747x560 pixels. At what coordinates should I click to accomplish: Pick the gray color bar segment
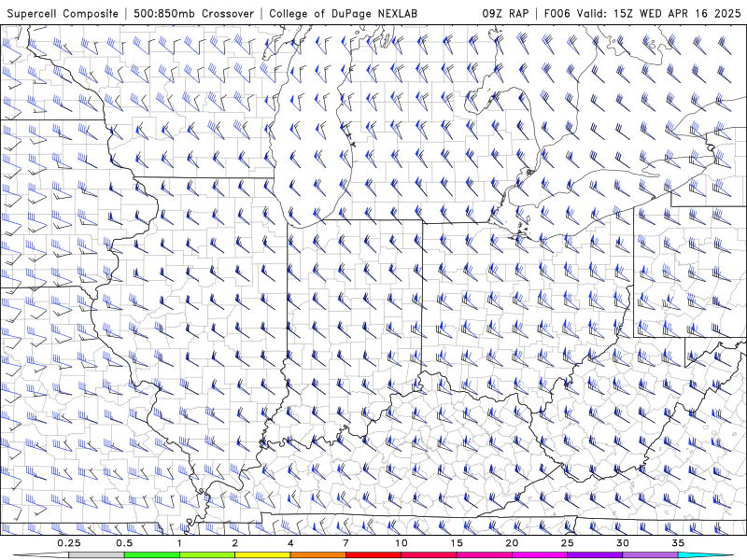[x=97, y=555]
